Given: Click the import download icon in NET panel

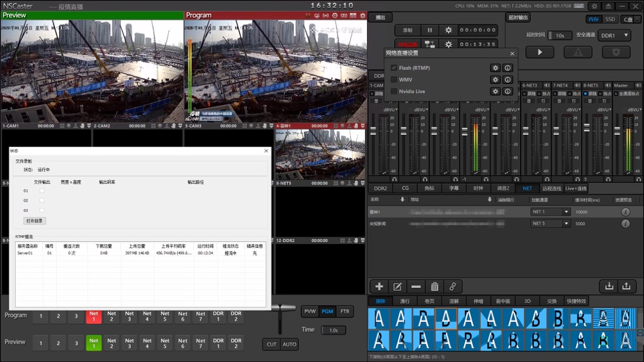Looking at the screenshot, I should click(609, 287).
